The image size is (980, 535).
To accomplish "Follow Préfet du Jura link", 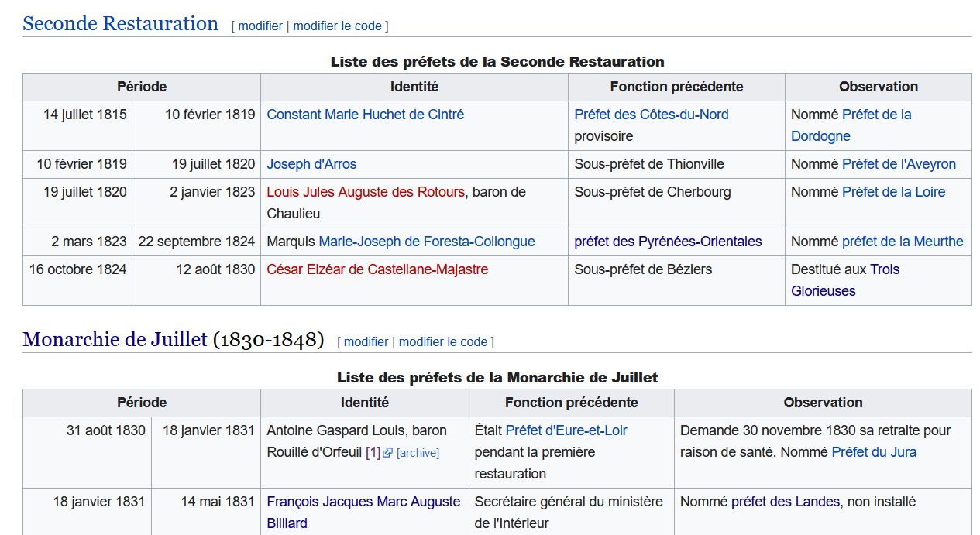I will [874, 452].
